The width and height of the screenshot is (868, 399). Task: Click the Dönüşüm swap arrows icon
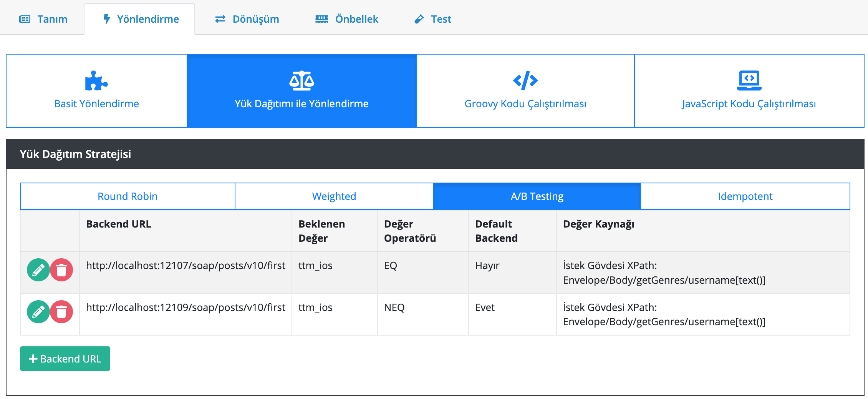pos(220,19)
